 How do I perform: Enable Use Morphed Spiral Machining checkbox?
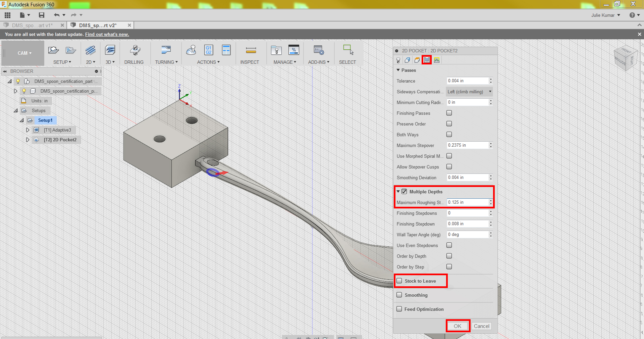click(x=449, y=156)
